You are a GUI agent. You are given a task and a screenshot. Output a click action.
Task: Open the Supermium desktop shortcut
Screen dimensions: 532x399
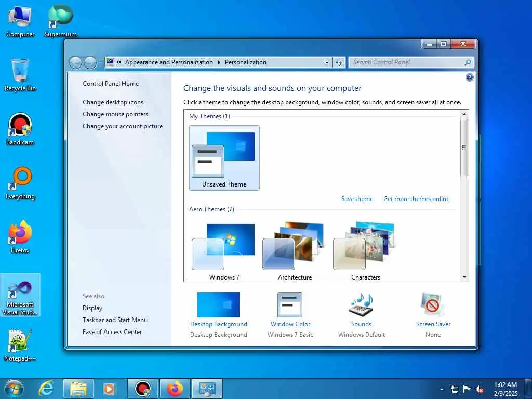(x=60, y=21)
